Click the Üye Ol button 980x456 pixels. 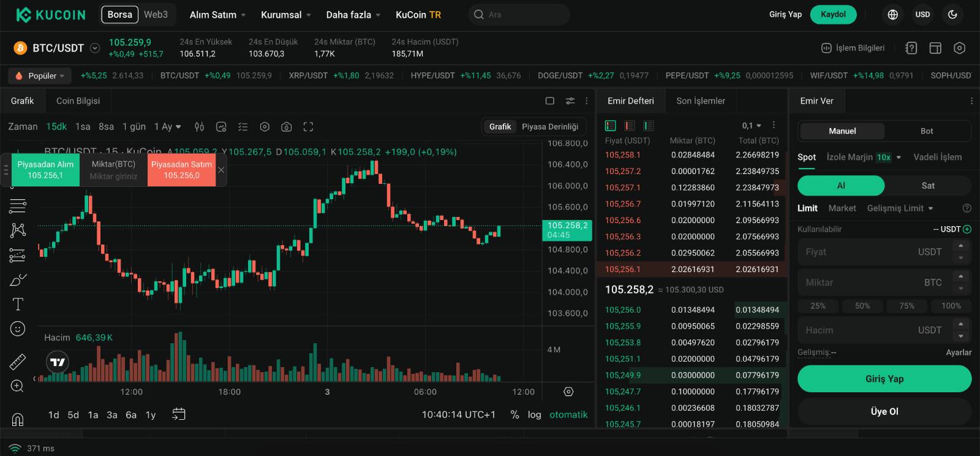884,411
